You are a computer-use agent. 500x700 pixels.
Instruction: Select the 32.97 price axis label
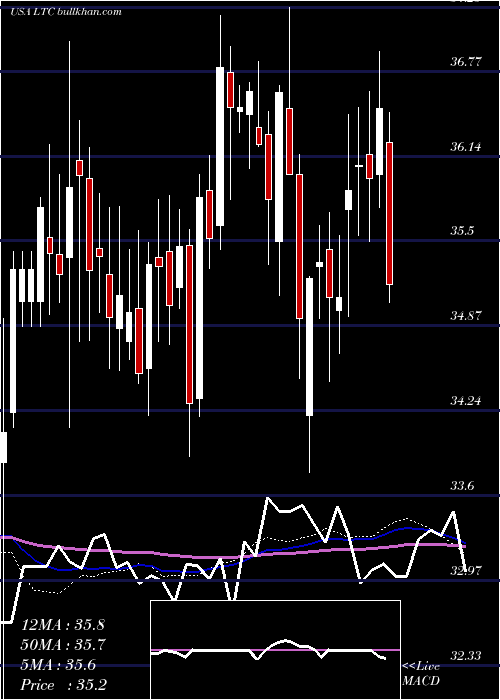[x=466, y=571]
